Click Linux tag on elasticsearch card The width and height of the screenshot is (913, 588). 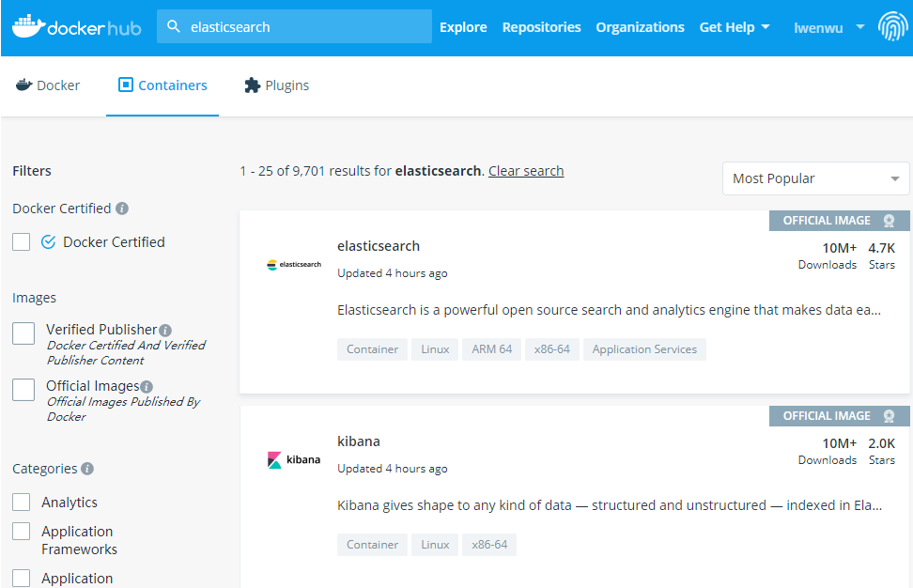(x=435, y=349)
